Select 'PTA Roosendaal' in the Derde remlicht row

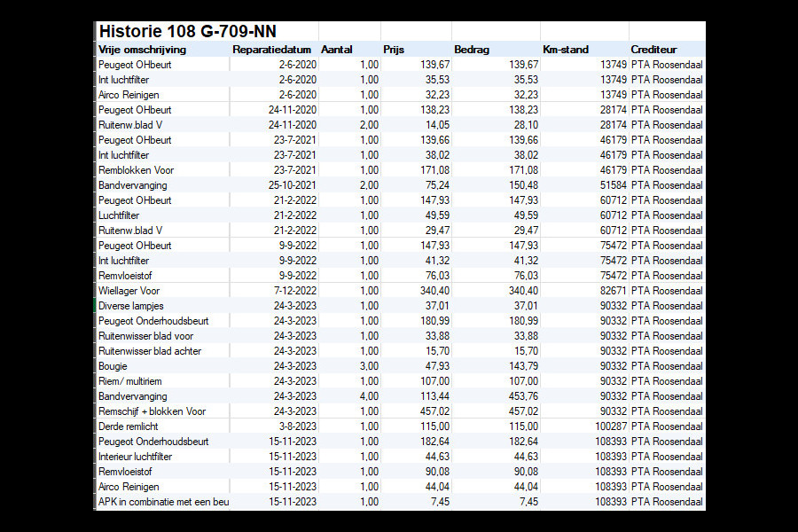(667, 426)
